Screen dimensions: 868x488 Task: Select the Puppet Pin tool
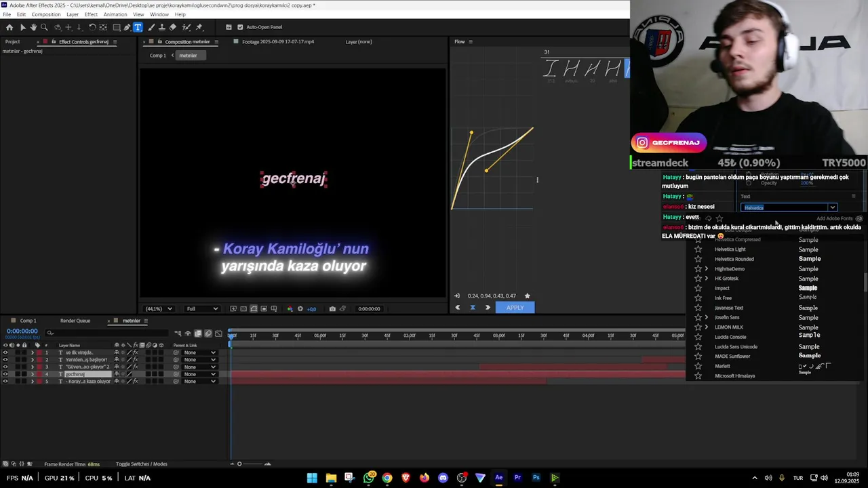tap(199, 27)
